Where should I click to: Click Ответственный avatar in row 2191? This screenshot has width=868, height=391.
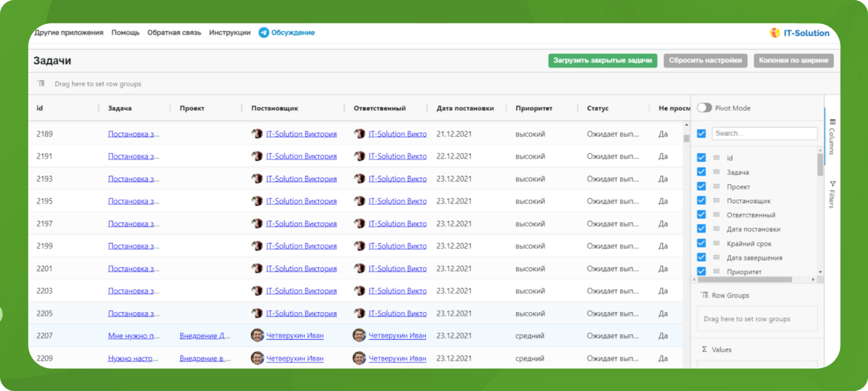pos(360,156)
